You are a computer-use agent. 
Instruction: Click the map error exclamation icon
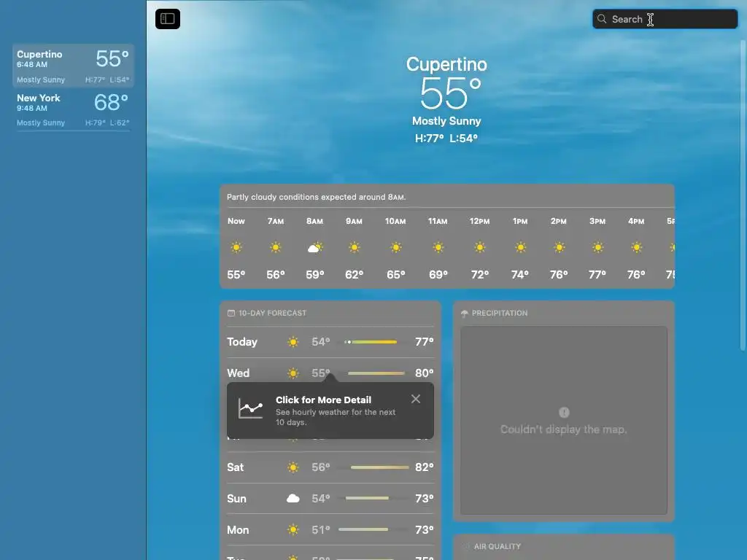564,413
